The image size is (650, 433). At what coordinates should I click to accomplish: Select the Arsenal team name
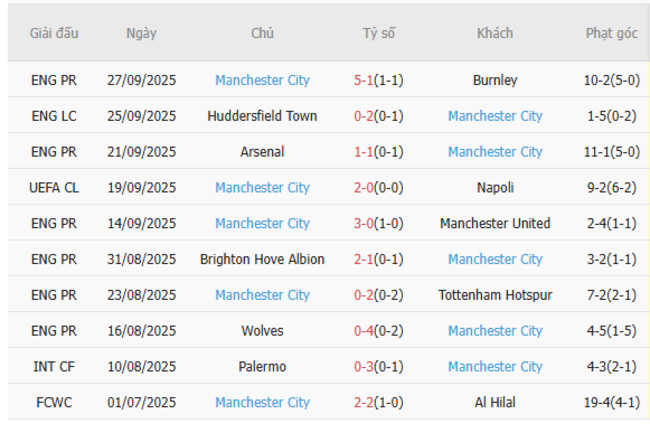coord(262,152)
